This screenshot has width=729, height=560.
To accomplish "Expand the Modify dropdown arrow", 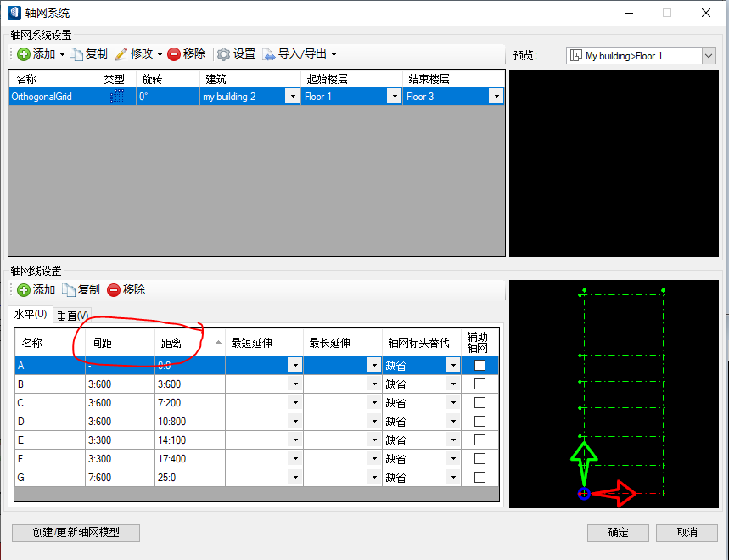I will (160, 55).
